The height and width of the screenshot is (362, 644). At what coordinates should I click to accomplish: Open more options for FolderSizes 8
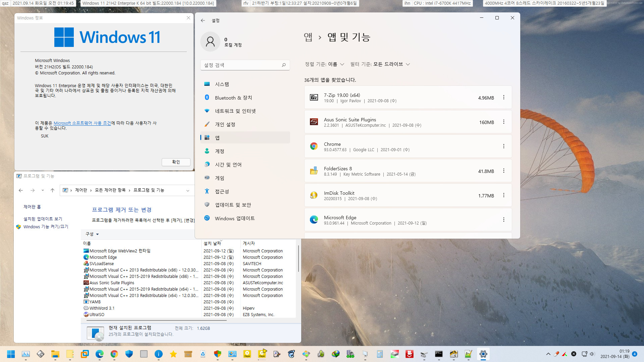click(503, 171)
